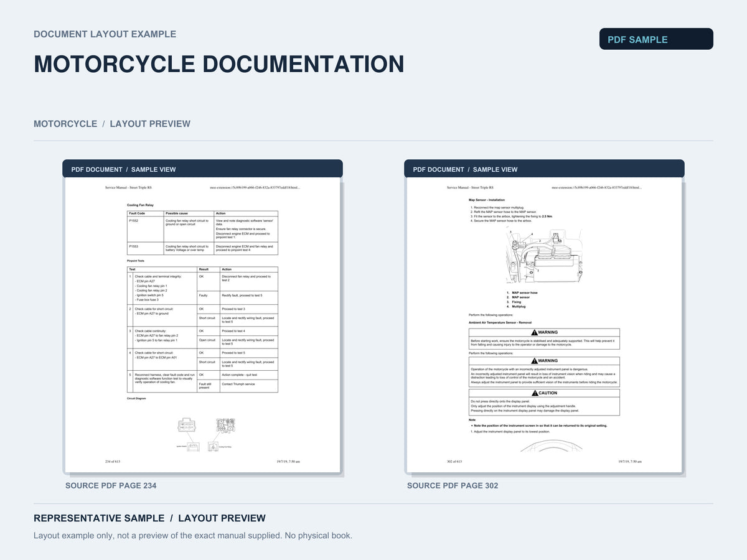
Task: Click the "Map Sensor - Installation" heading
Action: click(x=487, y=200)
